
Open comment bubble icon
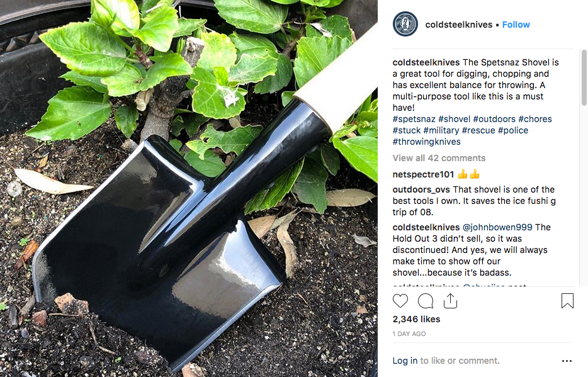(x=426, y=301)
